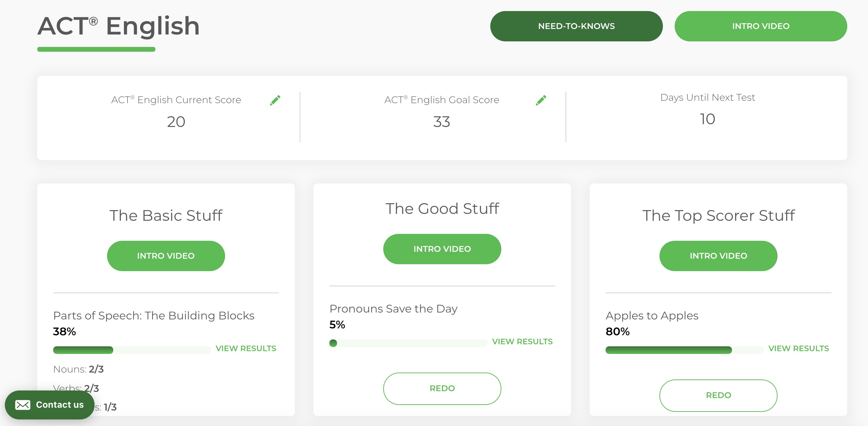Click the Days Until Next Test number

pyautogui.click(x=707, y=119)
